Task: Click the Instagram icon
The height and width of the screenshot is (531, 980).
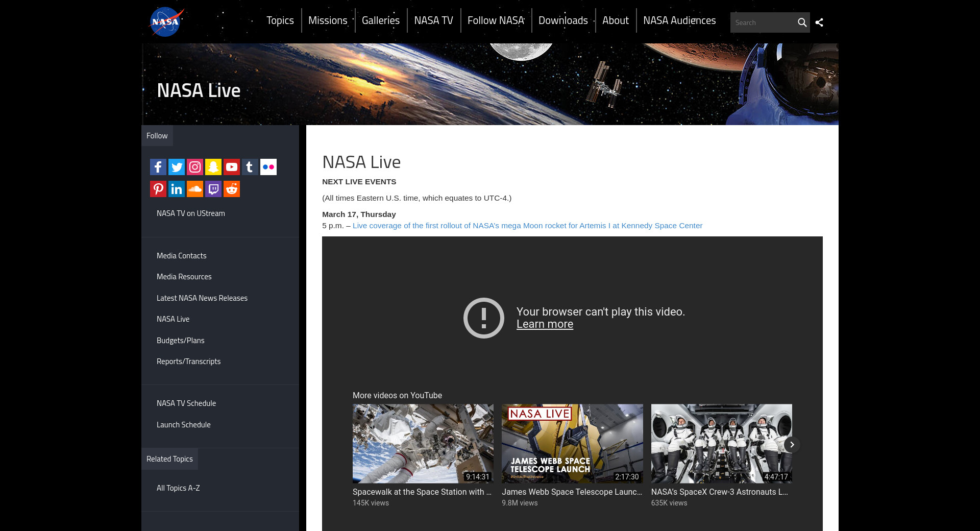Action: point(195,167)
